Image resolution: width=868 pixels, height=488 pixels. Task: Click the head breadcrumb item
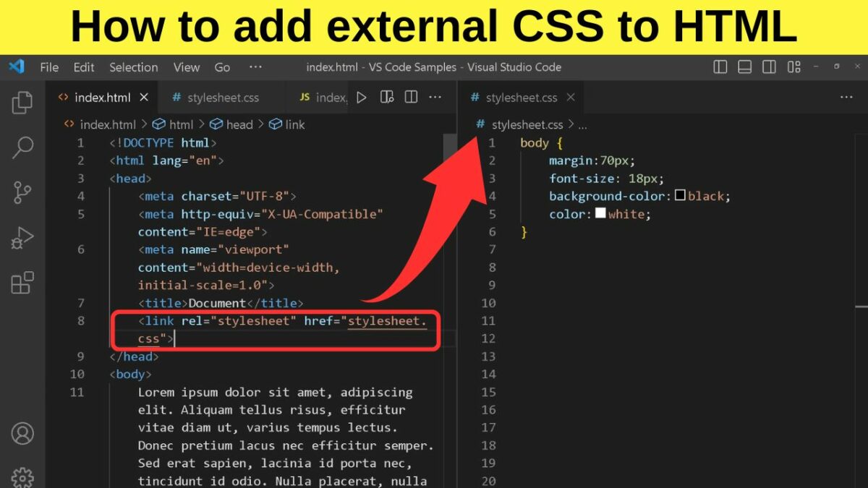coord(239,124)
